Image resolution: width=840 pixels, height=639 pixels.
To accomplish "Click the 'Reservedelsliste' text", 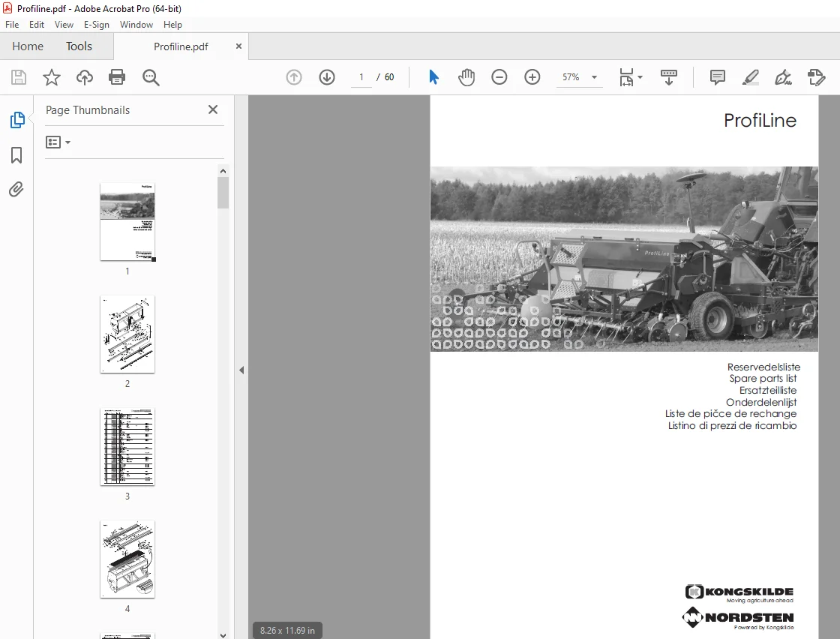I will pyautogui.click(x=763, y=367).
